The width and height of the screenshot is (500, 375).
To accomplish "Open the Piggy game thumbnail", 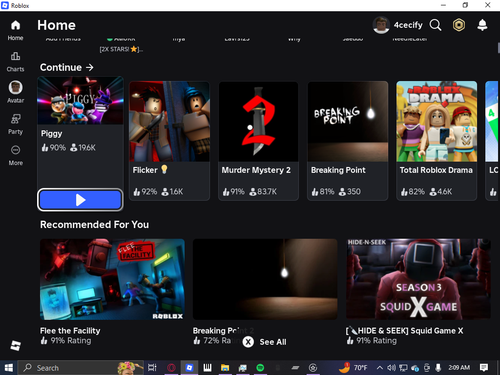I will click(80, 100).
